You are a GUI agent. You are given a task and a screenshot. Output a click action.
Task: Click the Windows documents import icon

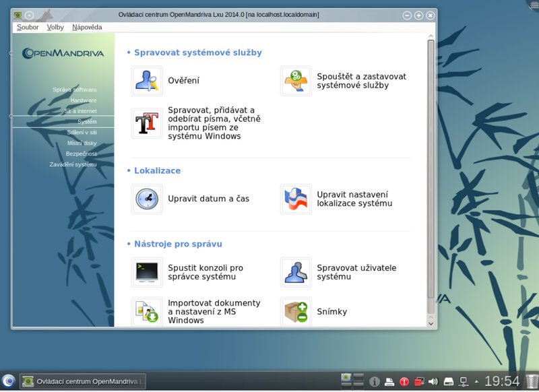pyautogui.click(x=147, y=312)
